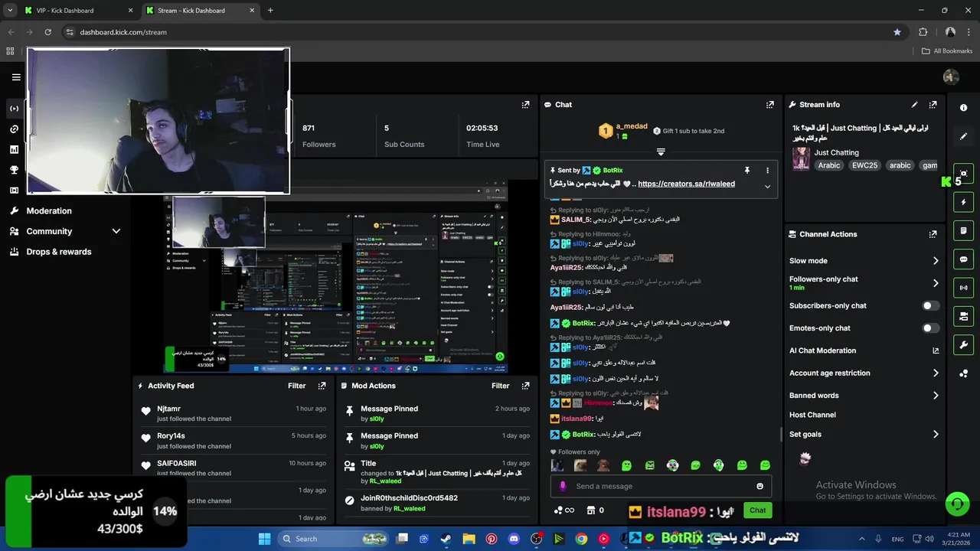The height and width of the screenshot is (551, 980).
Task: Click the itslana99 username in chat
Action: (x=577, y=419)
